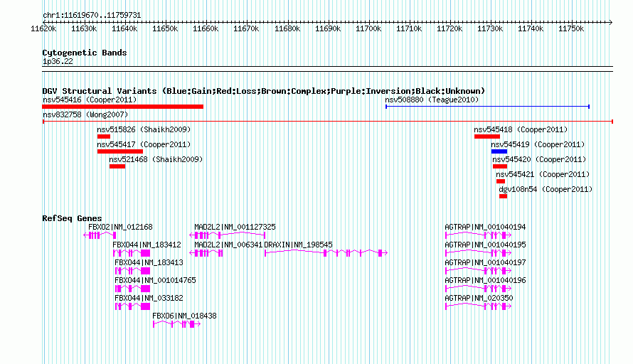The height and width of the screenshot is (364, 633).
Task: Select the red bar under nsv545420
Action: click(x=500, y=166)
